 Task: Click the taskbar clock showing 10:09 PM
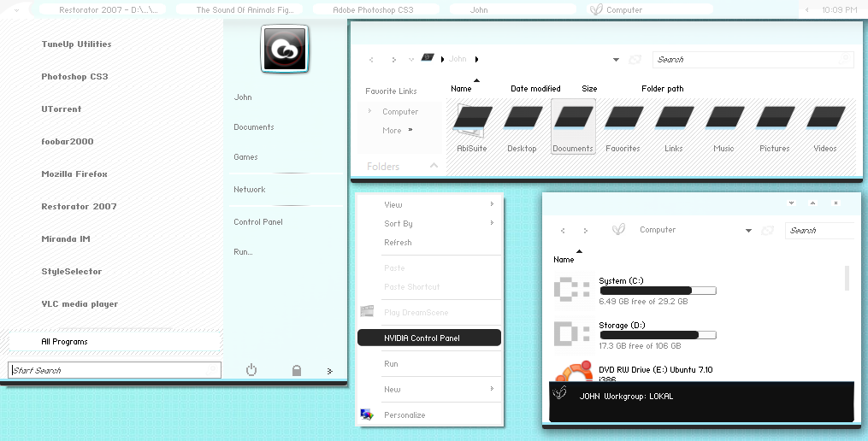840,9
